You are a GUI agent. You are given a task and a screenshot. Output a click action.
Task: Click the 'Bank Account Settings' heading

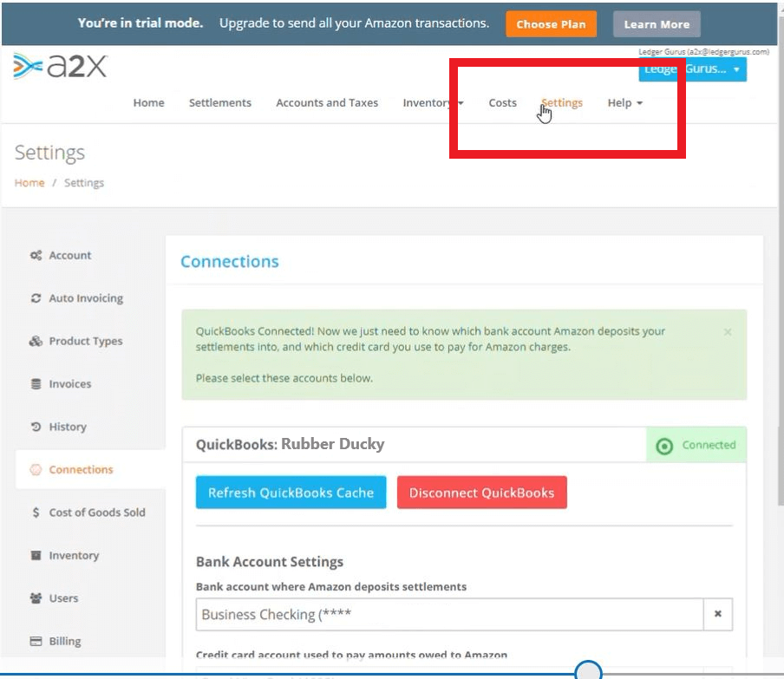(x=270, y=562)
